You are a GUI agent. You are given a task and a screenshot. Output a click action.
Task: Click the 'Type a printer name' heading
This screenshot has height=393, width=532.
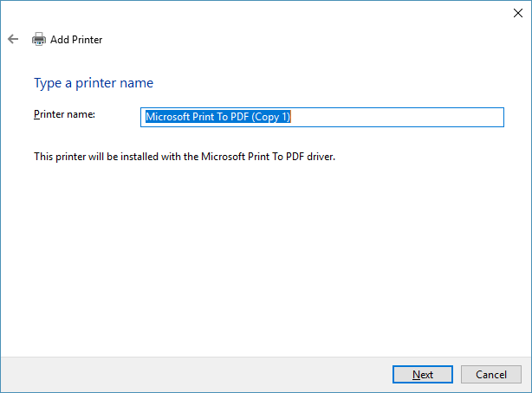pos(94,83)
